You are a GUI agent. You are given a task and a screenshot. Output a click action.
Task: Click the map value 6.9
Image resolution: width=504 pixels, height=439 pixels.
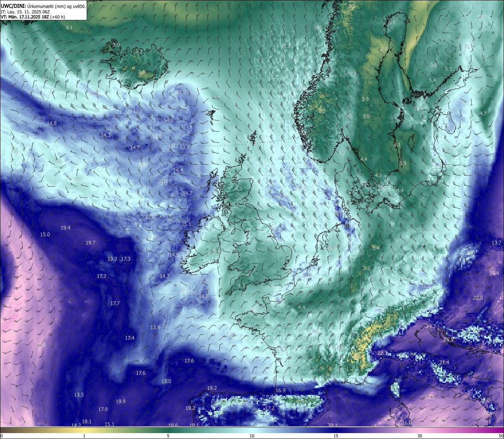tap(392, 22)
